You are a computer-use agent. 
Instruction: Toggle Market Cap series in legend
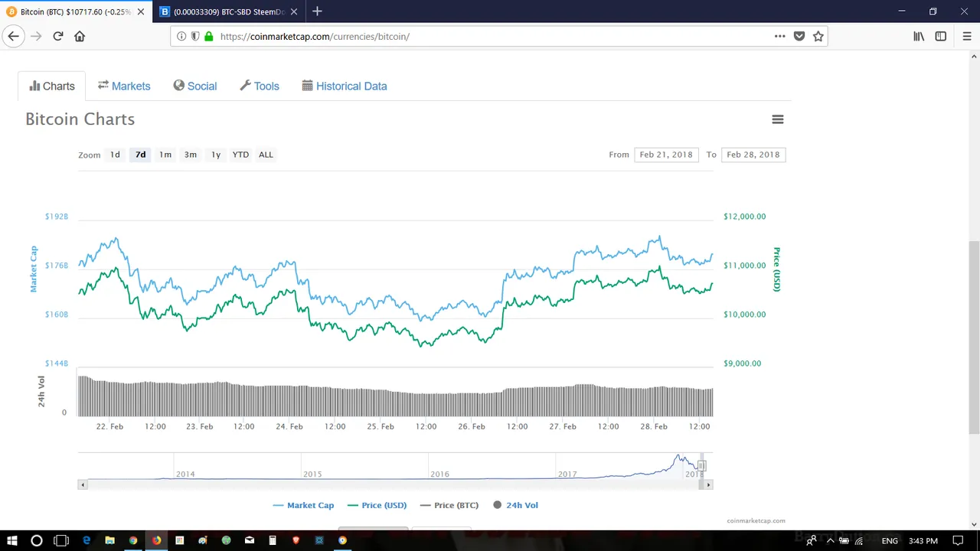(303, 505)
